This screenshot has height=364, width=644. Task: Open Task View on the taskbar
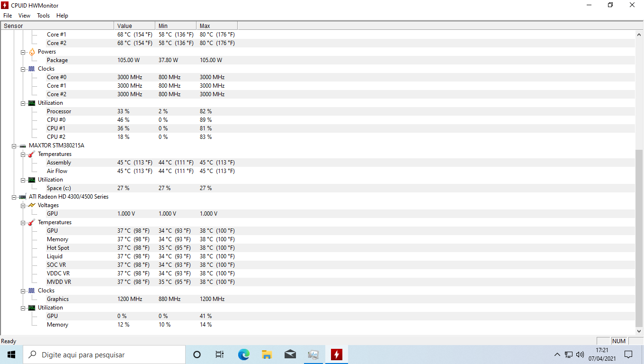click(x=220, y=355)
